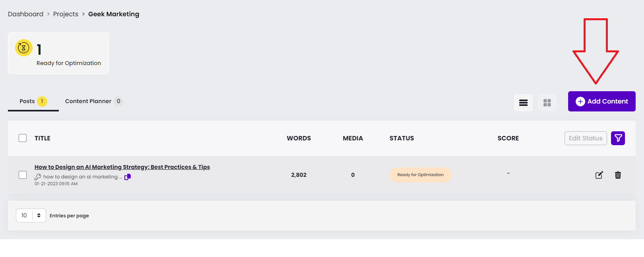Click the date 01-21-2023 09:15 AM
The image size is (644, 257).
tap(56, 184)
